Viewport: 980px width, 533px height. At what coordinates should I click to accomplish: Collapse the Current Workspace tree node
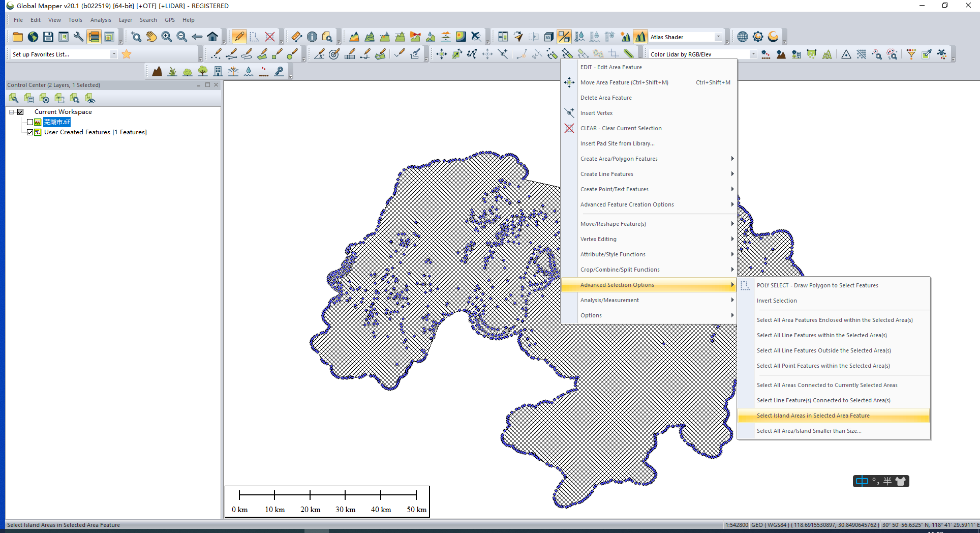[11, 112]
